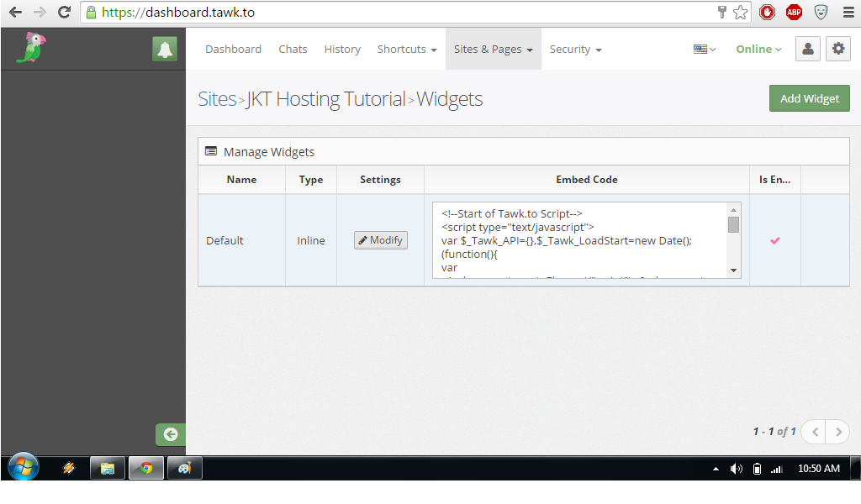Reload the page with refresh icon
This screenshot has width=861, height=504.
(x=64, y=12)
